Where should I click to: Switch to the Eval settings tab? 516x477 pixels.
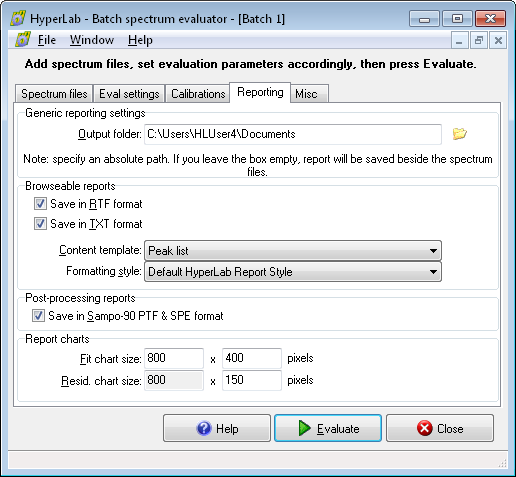129,94
